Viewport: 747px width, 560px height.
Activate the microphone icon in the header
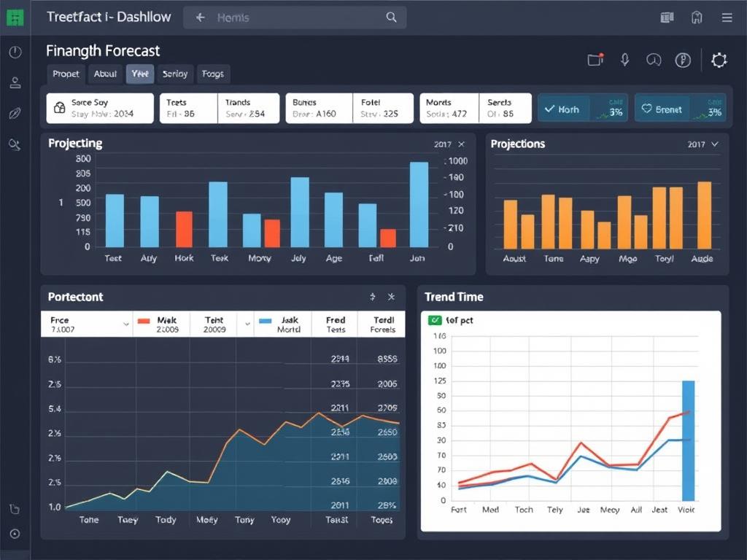[x=625, y=61]
